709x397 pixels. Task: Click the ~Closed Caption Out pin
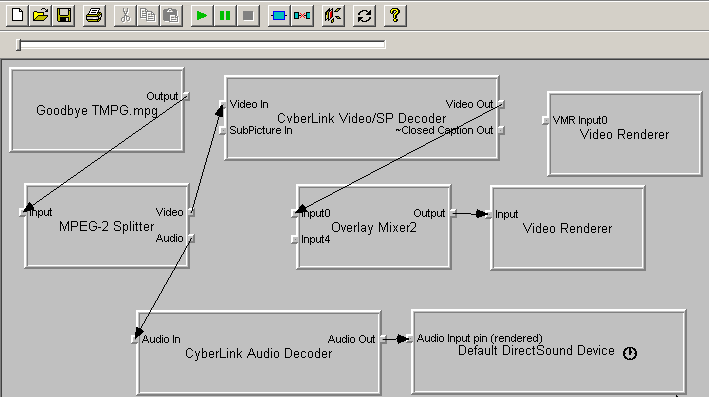coord(501,130)
